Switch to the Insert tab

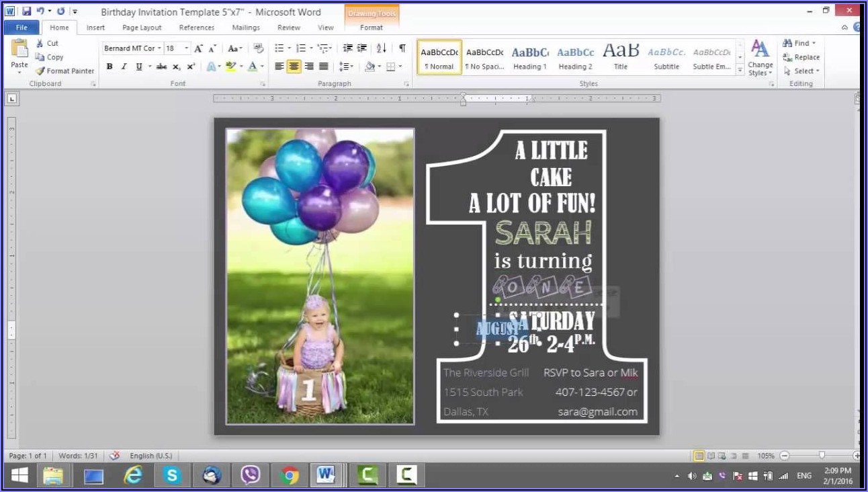(95, 28)
